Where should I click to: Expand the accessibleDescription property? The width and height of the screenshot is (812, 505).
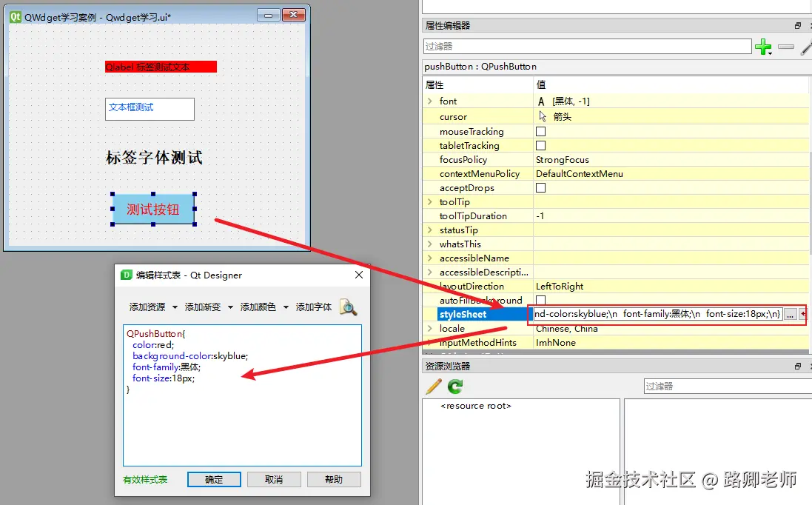(x=430, y=272)
